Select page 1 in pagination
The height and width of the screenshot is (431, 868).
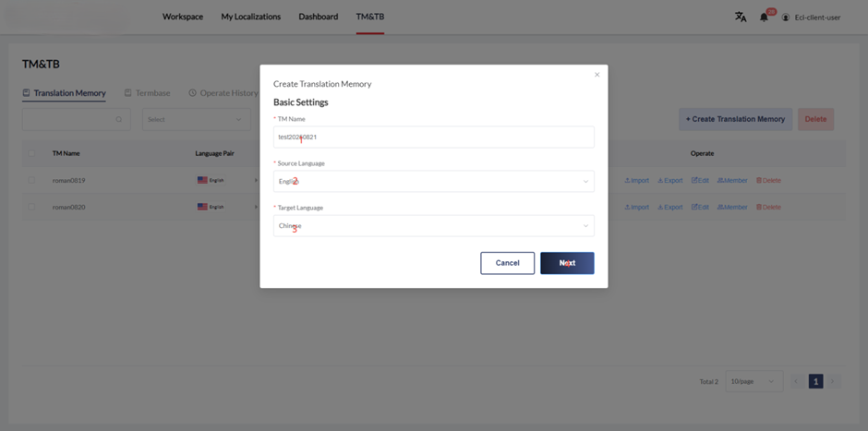(x=815, y=381)
